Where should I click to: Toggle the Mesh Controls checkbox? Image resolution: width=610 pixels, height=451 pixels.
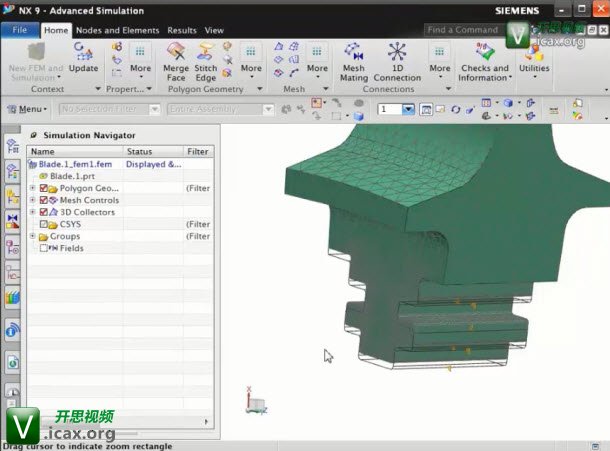point(44,200)
